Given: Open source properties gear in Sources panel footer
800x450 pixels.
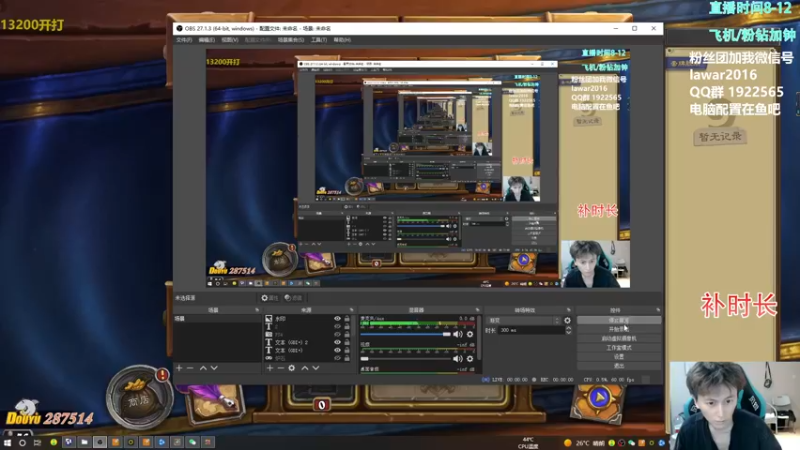Looking at the screenshot, I should 292,368.
